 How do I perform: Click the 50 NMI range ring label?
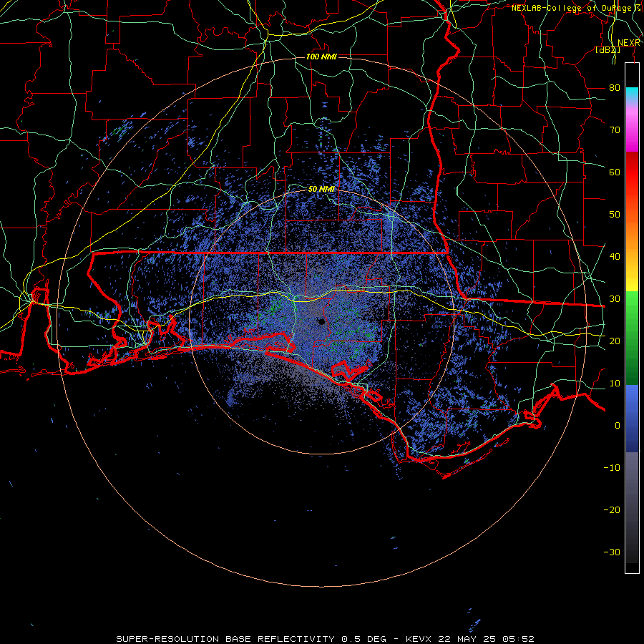click(x=321, y=189)
